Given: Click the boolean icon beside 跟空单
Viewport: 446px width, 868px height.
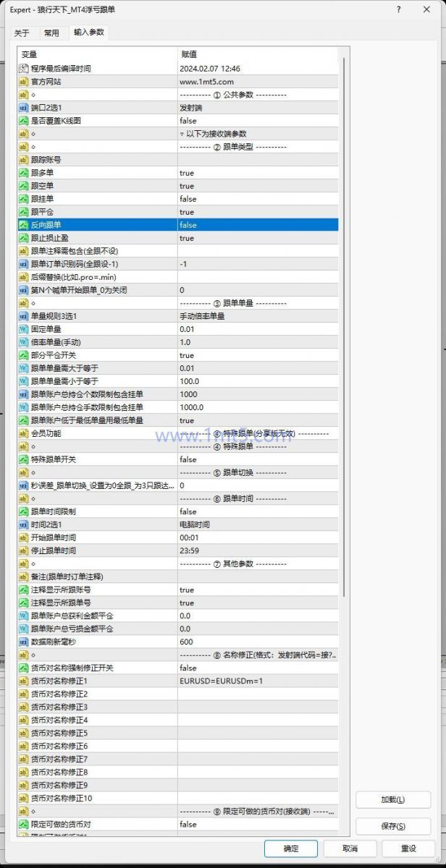Looking at the screenshot, I should click(23, 186).
